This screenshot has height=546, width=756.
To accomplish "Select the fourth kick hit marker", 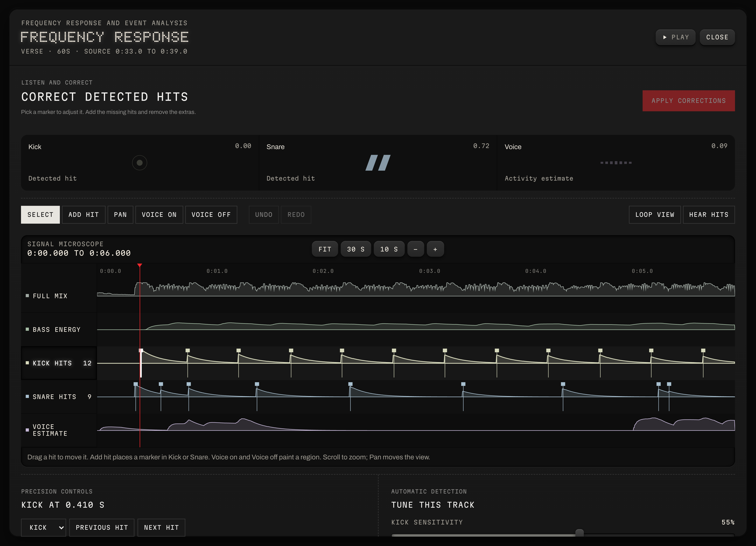I will [291, 351].
